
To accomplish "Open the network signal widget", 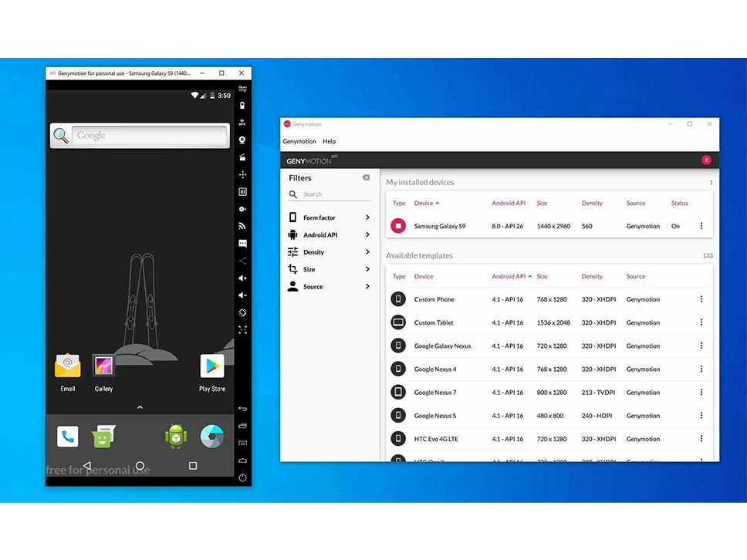I will 242,226.
